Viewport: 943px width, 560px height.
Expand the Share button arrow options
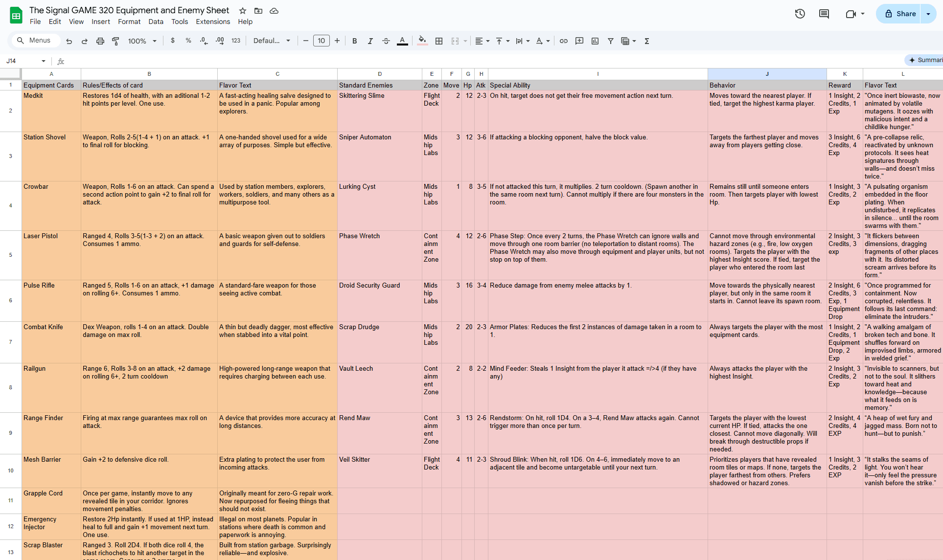(928, 14)
